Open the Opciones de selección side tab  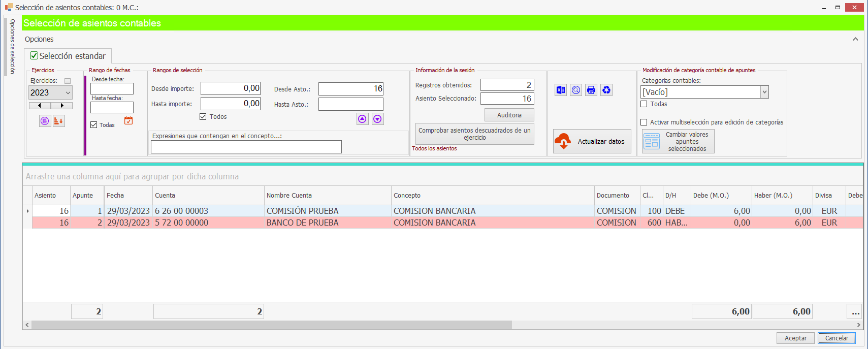tap(12, 47)
